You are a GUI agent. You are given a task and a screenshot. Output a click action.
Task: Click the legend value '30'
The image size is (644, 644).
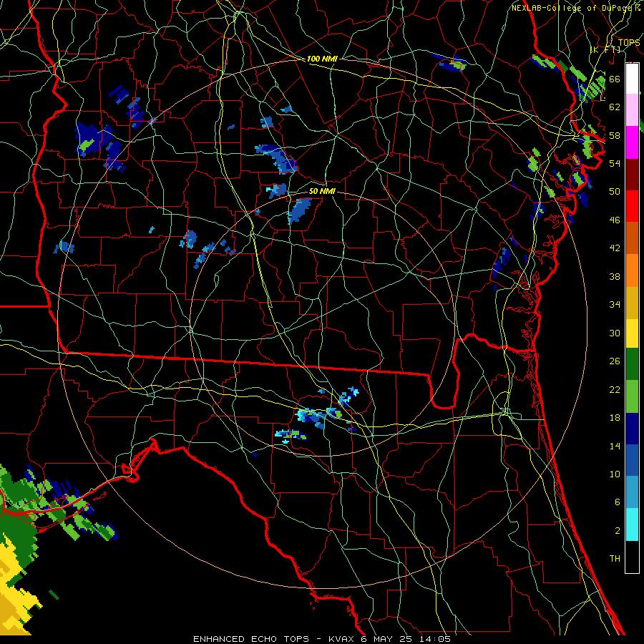coord(615,333)
